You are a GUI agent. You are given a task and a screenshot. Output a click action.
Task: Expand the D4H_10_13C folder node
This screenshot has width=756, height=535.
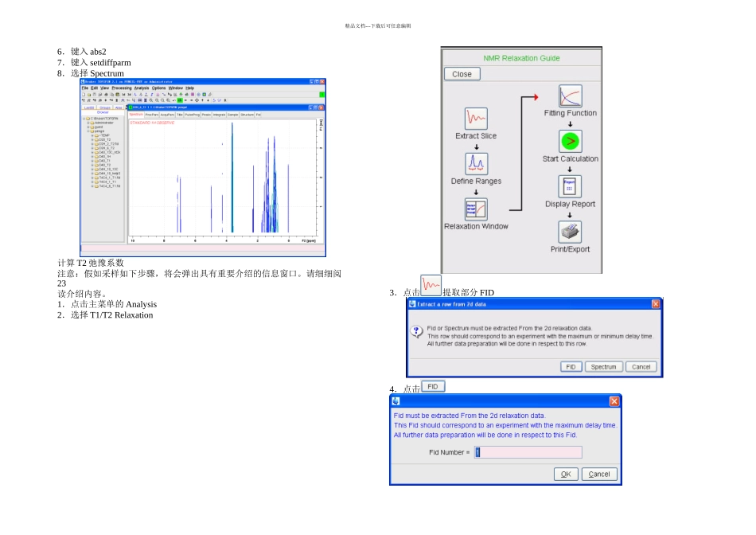[x=92, y=170]
